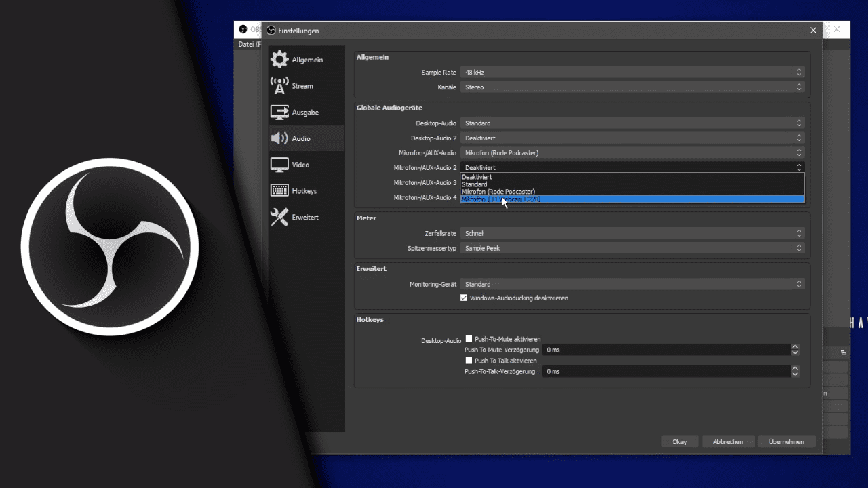The image size is (868, 488).
Task: Click the Übernehmen button
Action: (787, 441)
